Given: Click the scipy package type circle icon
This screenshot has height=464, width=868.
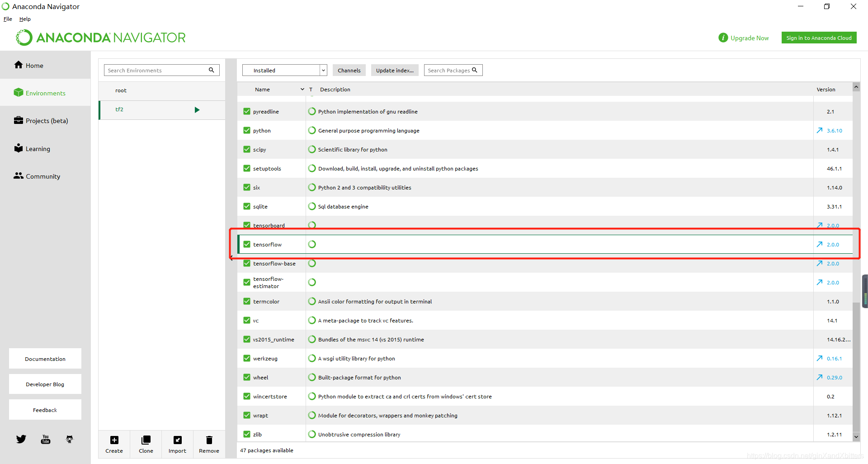Looking at the screenshot, I should 312,149.
